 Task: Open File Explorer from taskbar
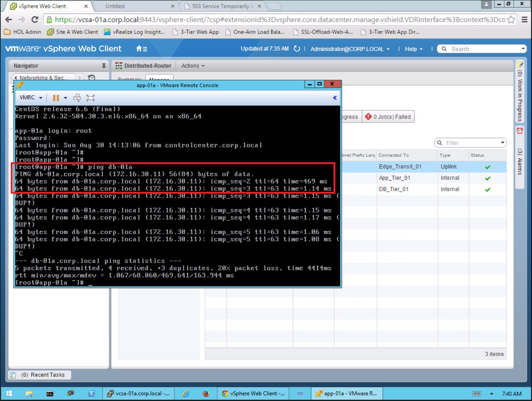coord(29,393)
